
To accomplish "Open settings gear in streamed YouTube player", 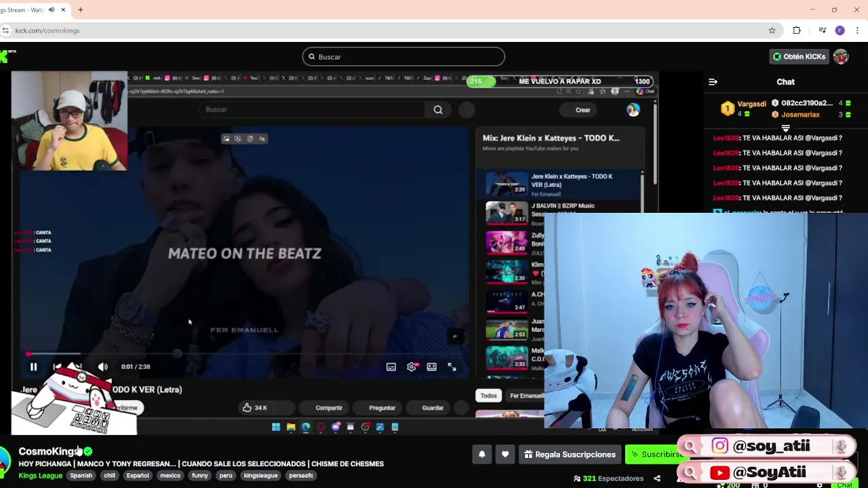I will [x=412, y=367].
